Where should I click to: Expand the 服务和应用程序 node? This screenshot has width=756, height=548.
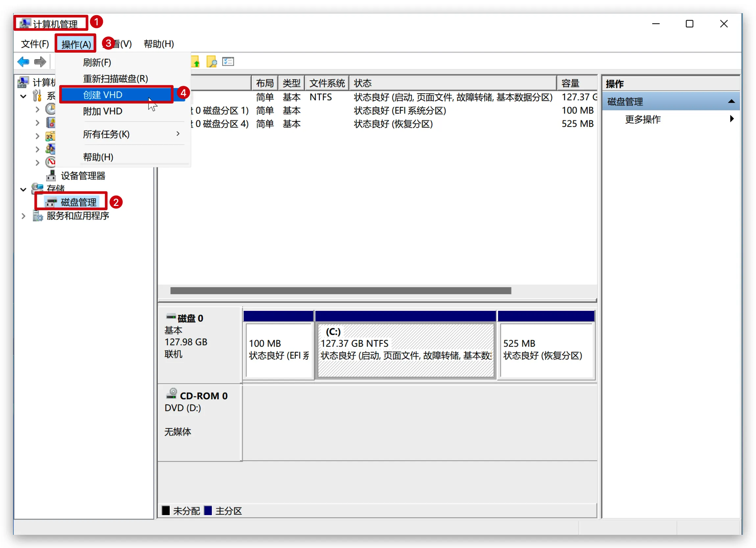point(23,216)
